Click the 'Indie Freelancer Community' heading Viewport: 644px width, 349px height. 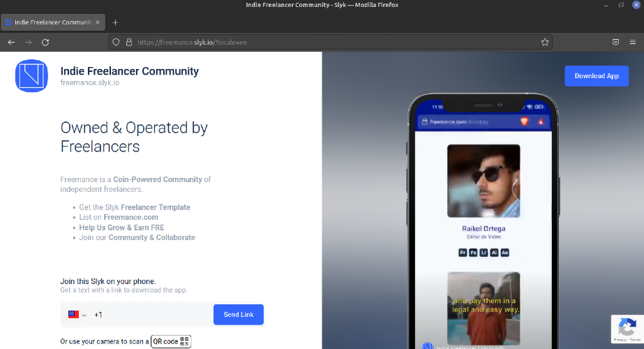(x=129, y=71)
